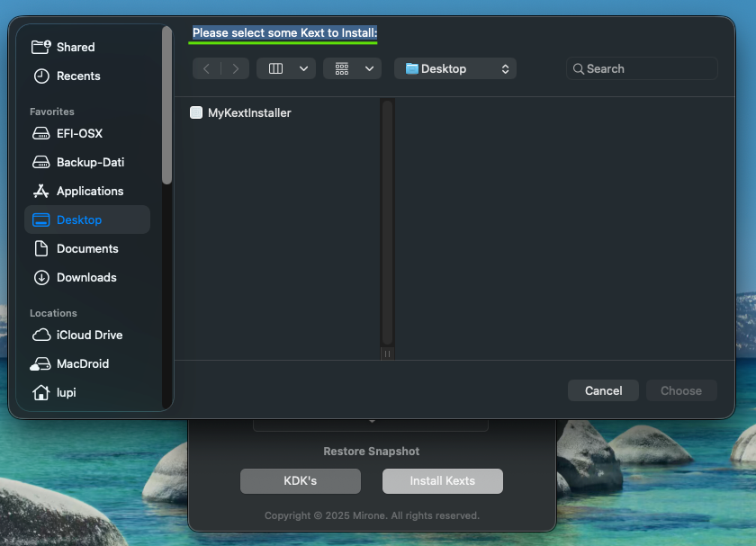This screenshot has height=546, width=756.
Task: Click the Desktop folder icon in path popup
Action: coord(412,68)
